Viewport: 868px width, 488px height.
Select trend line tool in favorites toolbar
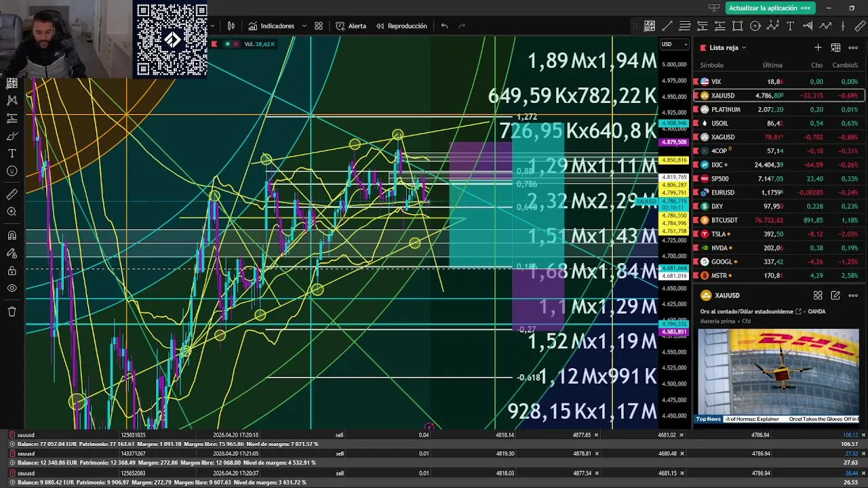click(x=667, y=26)
